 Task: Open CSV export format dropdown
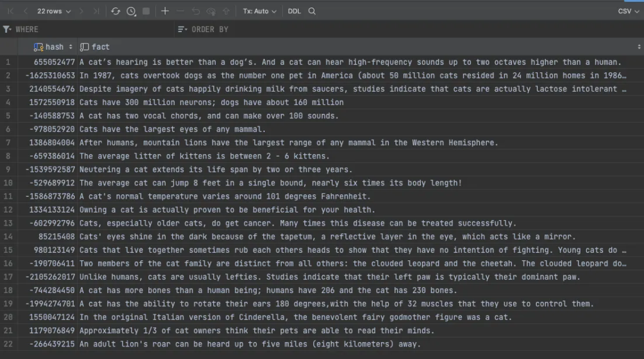(x=628, y=11)
